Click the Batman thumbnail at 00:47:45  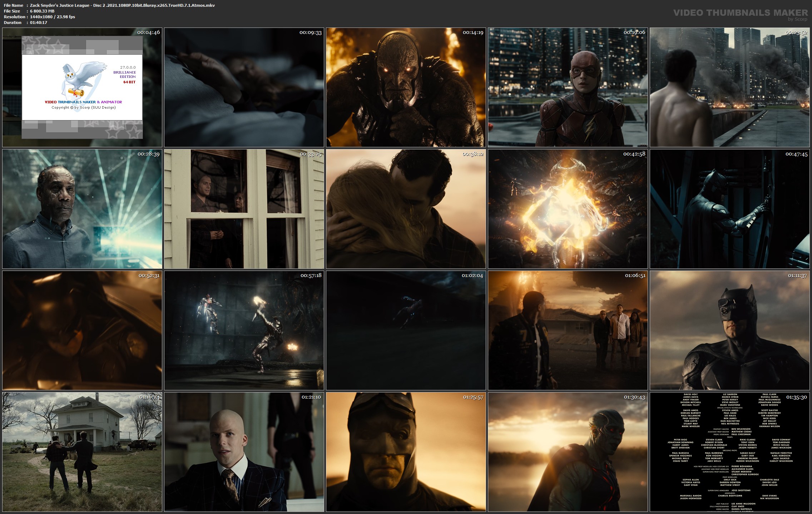click(x=729, y=209)
